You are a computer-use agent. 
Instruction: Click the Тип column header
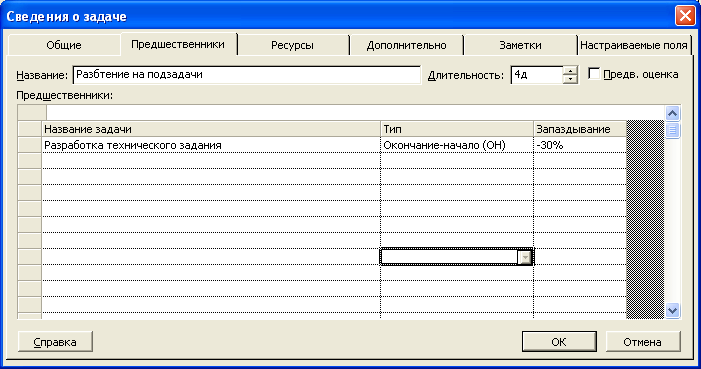(457, 129)
